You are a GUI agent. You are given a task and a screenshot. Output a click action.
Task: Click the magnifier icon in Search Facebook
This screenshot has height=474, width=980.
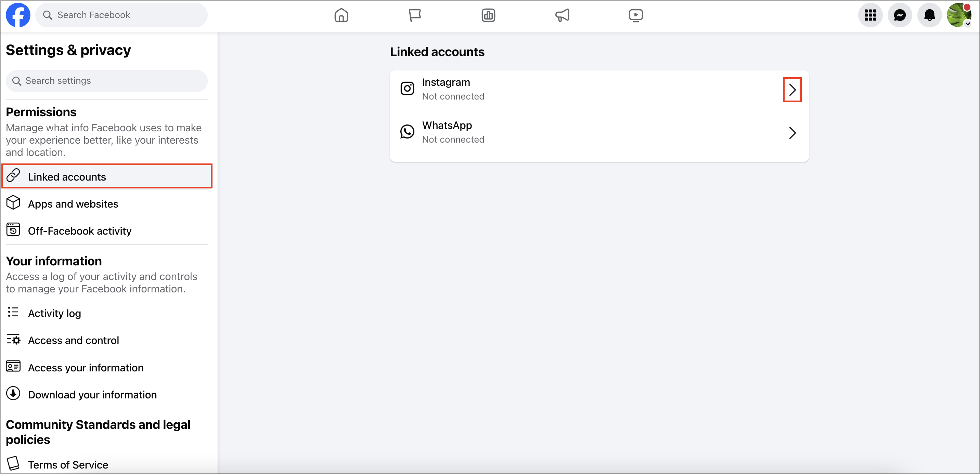(48, 15)
